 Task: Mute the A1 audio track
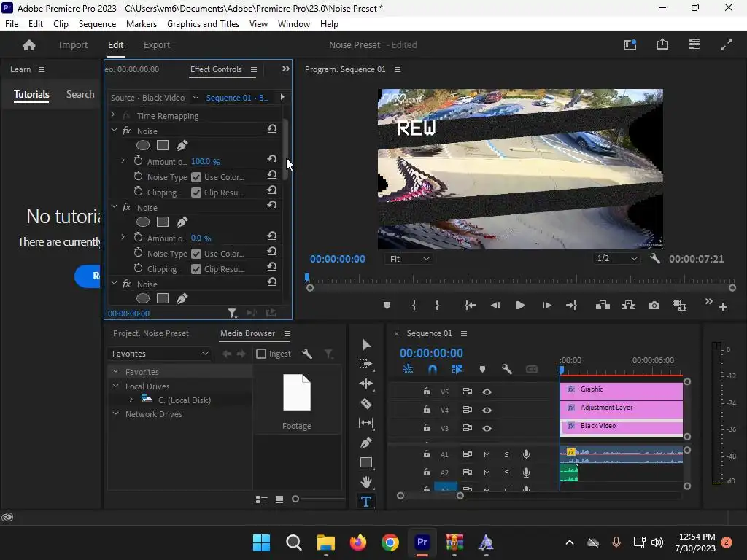coord(487,454)
